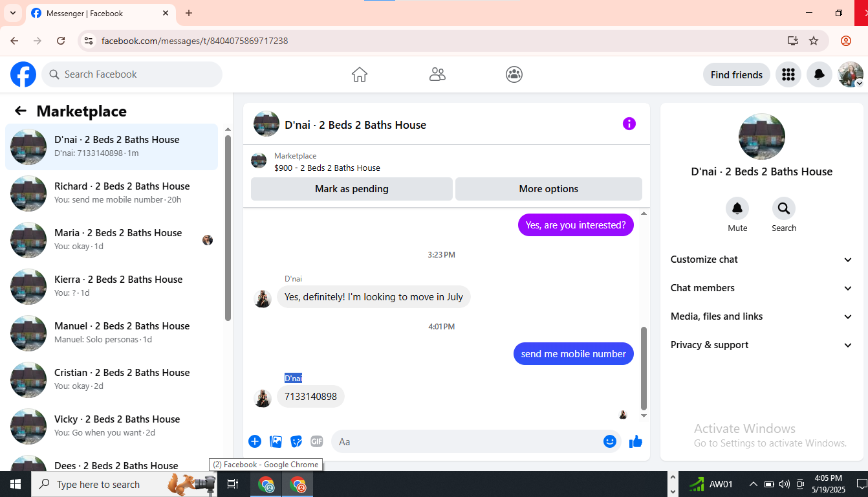Open Maria conversation in the list
The image size is (868, 497).
coord(112,240)
